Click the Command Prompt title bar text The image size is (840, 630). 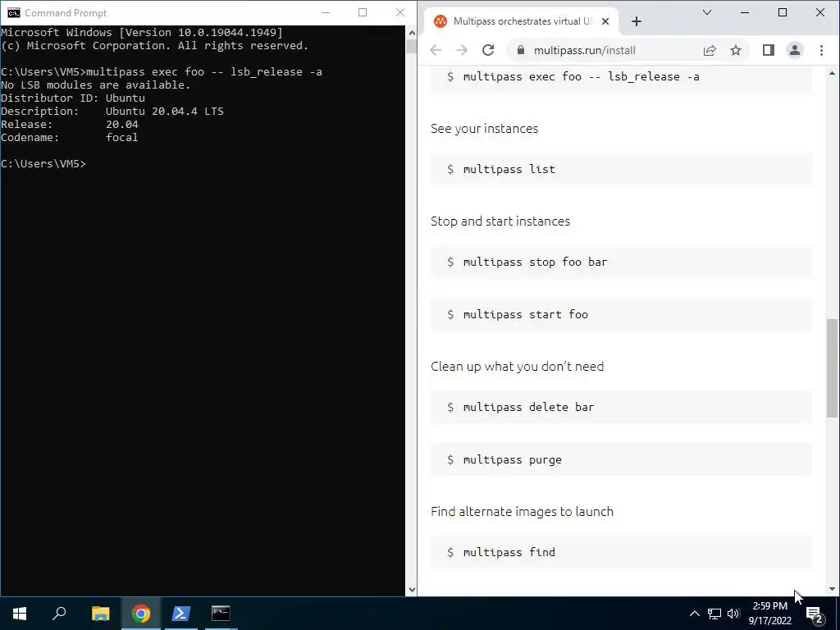[x=66, y=13]
